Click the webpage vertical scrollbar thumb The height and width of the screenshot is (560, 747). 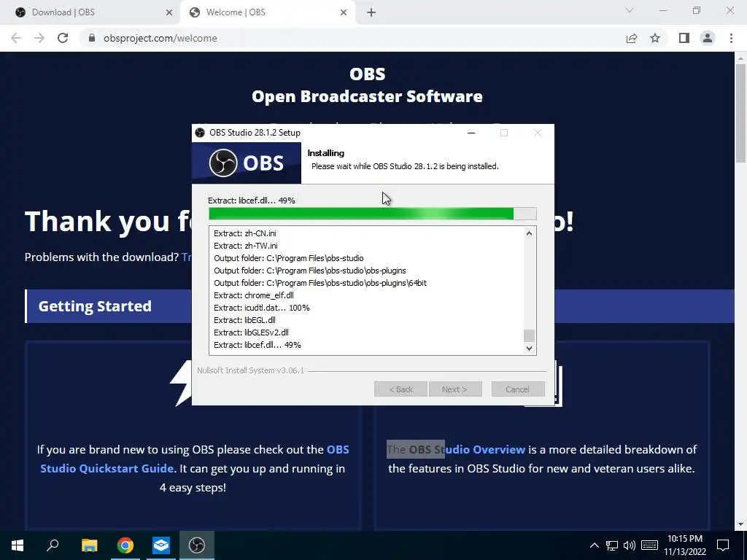tap(740, 112)
